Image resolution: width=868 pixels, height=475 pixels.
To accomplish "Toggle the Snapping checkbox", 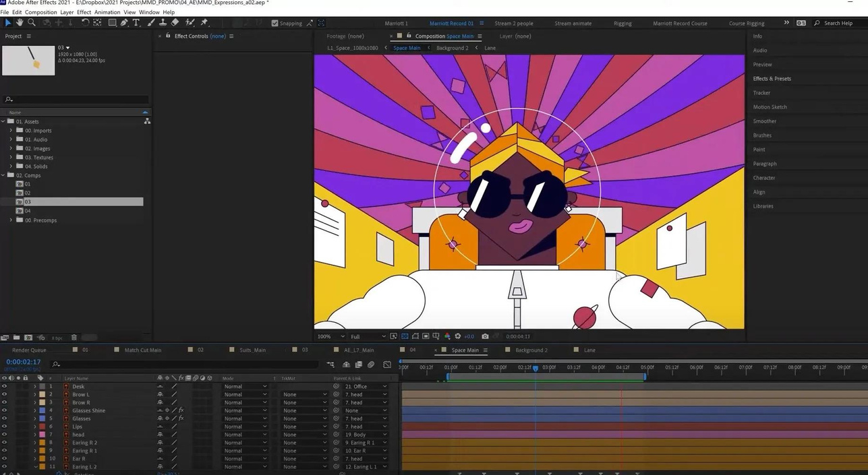I will coord(274,23).
